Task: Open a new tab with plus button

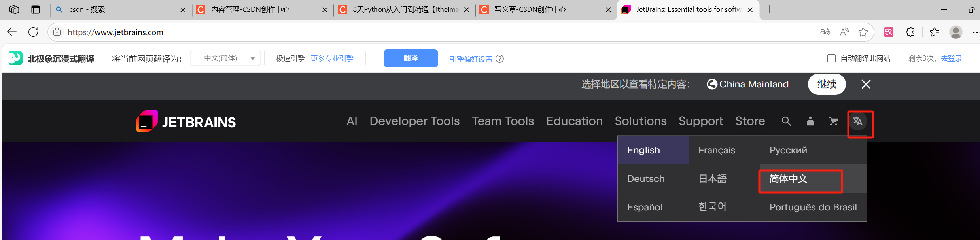Action: (770, 9)
